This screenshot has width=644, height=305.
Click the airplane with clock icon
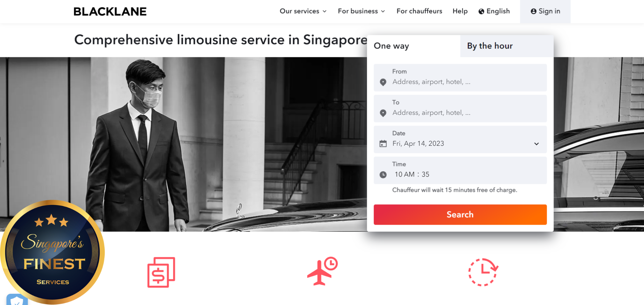click(x=322, y=271)
